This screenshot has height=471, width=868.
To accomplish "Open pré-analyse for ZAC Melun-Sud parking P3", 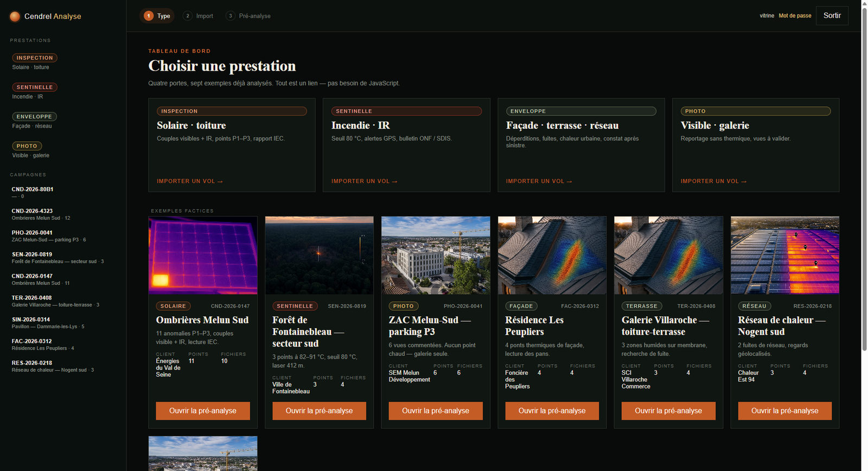I will (x=436, y=411).
